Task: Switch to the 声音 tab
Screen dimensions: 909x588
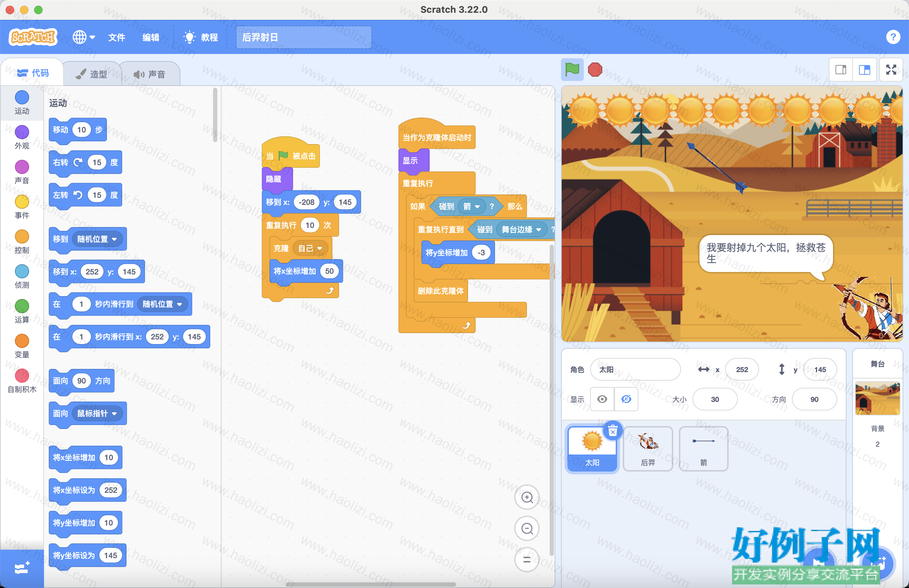Action: pos(150,74)
